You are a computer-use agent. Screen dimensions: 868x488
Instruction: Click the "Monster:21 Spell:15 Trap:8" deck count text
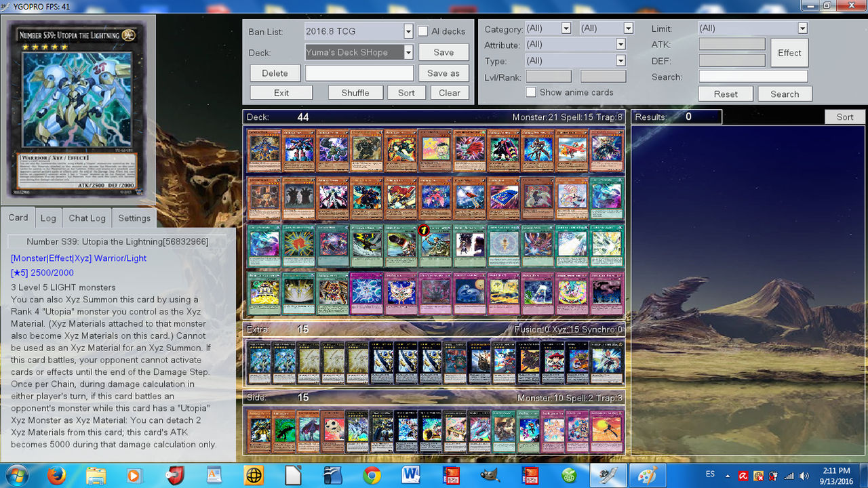tap(568, 117)
